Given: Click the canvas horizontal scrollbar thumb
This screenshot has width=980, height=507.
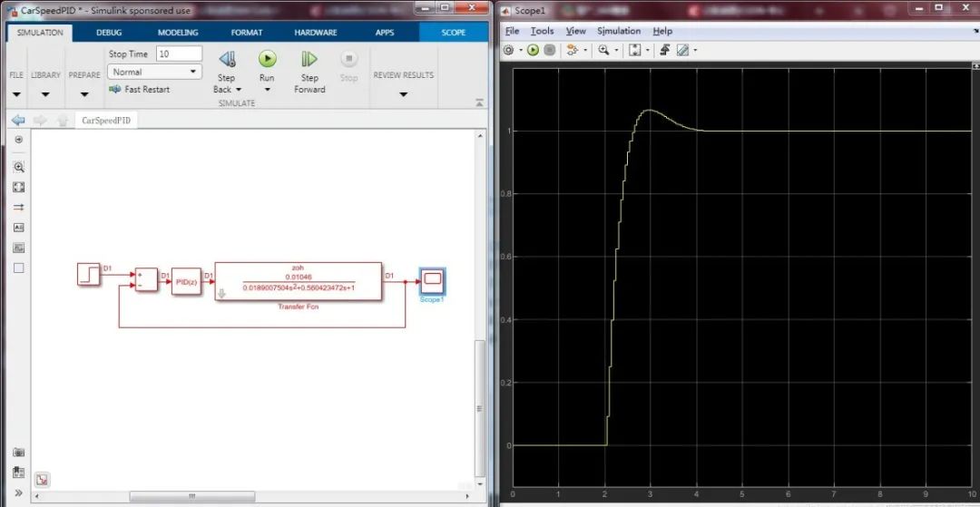Looking at the screenshot, I should pos(191,496).
